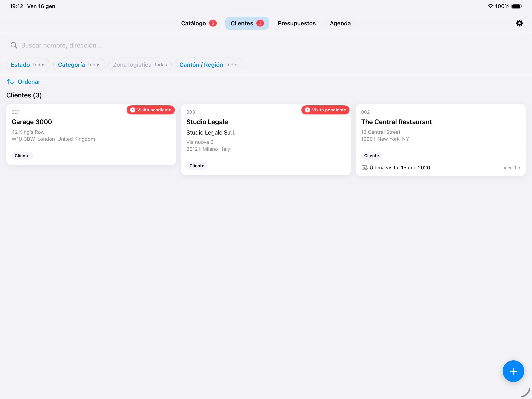
Task: Click the address '12 Central Street'
Action: coord(380,132)
